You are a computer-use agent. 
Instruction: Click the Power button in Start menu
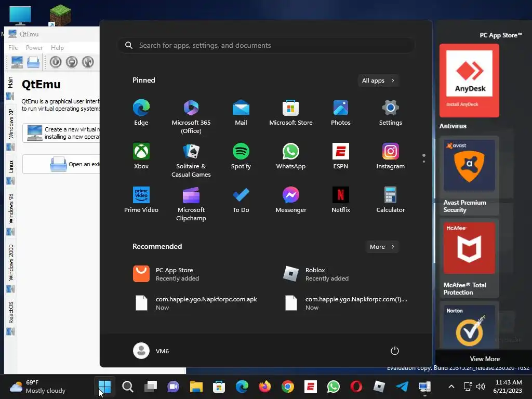[395, 351]
